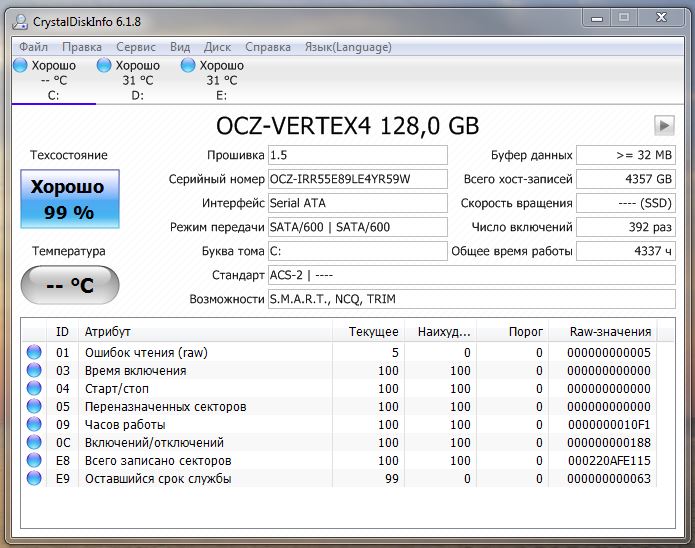Click raw value 0000000010F1
This screenshot has width=695, height=548.
coord(609,425)
